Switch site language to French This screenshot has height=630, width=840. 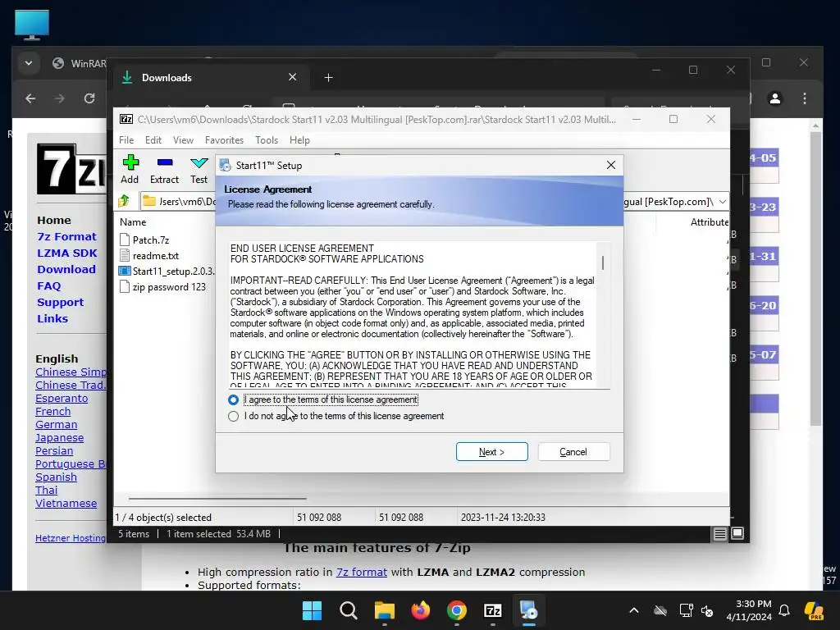[x=53, y=412]
